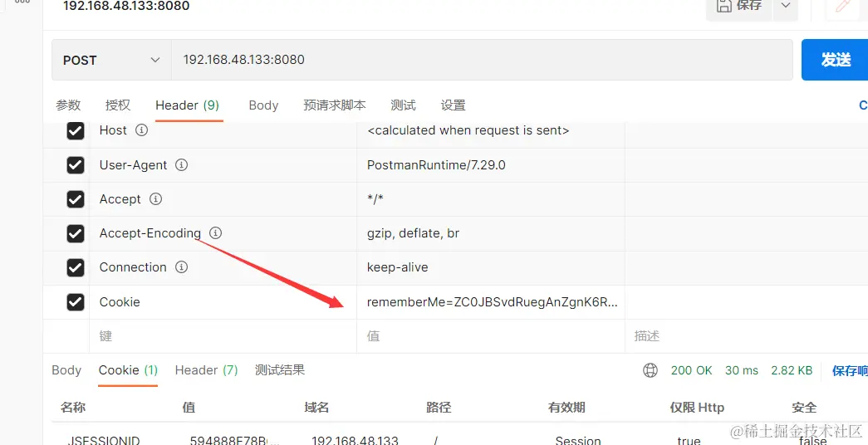The image size is (868, 445).
Task: Click the Host header info icon
Action: (x=142, y=130)
